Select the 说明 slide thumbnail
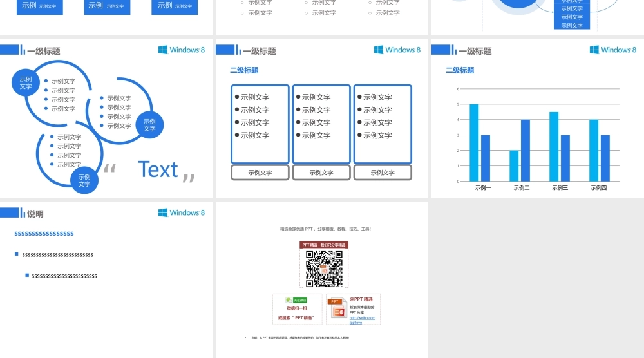Screen dimensions: 644x358 click(x=106, y=279)
